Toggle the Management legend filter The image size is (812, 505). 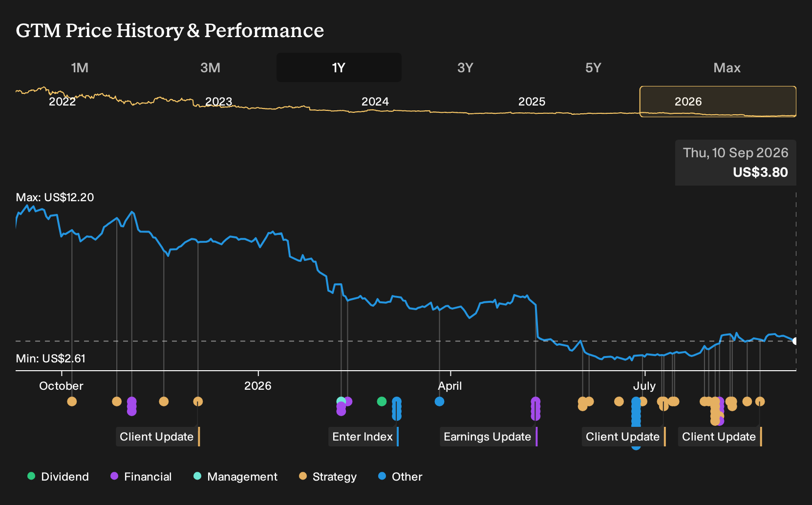point(235,477)
